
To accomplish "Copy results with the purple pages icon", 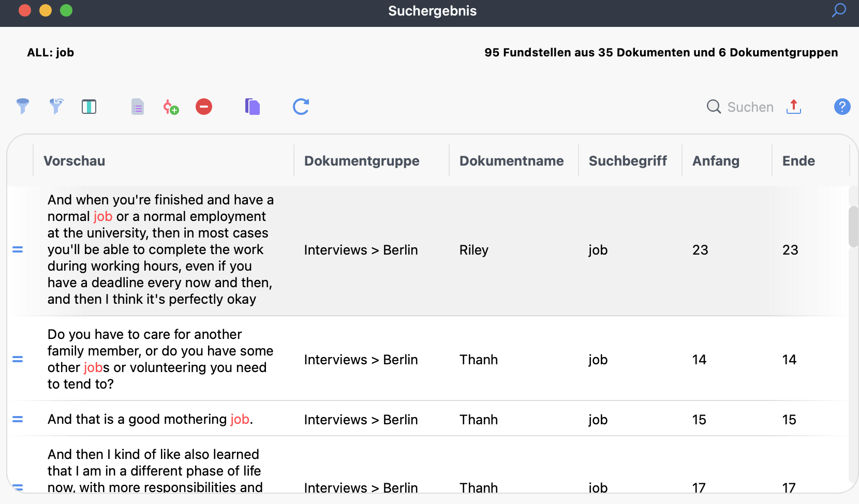I will pos(253,107).
